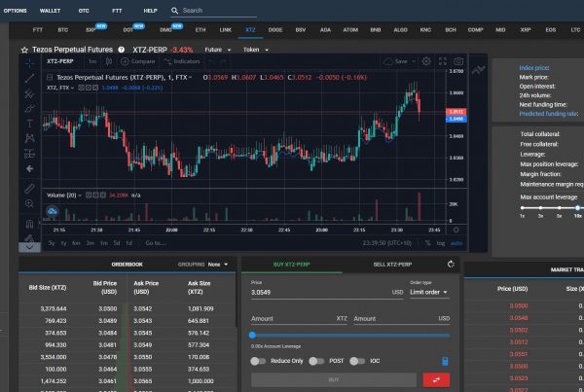Open the WALLET menu
584x392 pixels.
50,11
